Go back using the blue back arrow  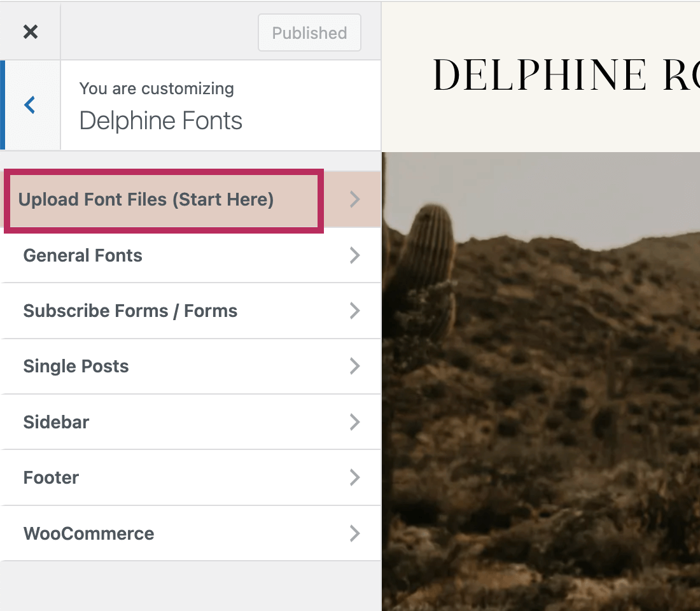click(x=29, y=105)
